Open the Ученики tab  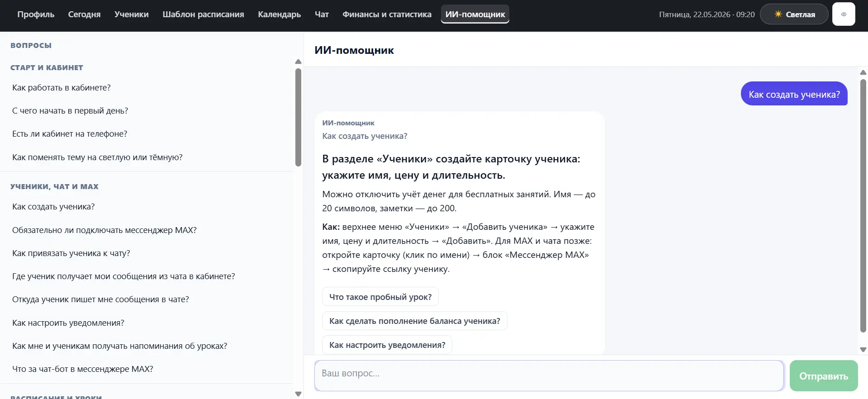point(132,14)
